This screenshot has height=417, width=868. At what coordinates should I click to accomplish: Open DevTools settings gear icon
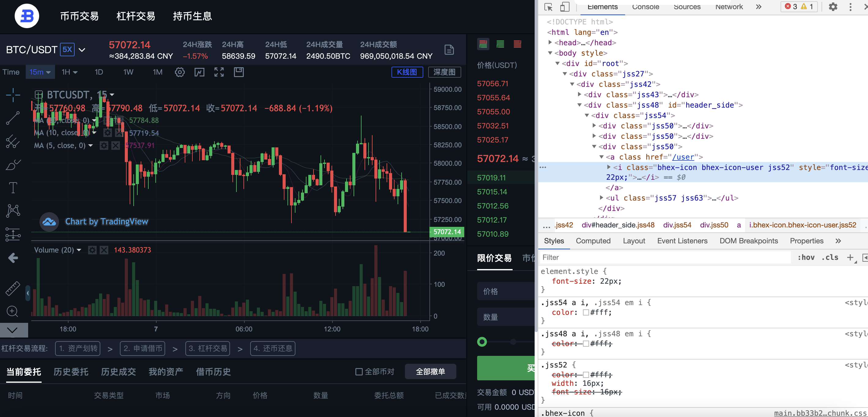pos(833,7)
